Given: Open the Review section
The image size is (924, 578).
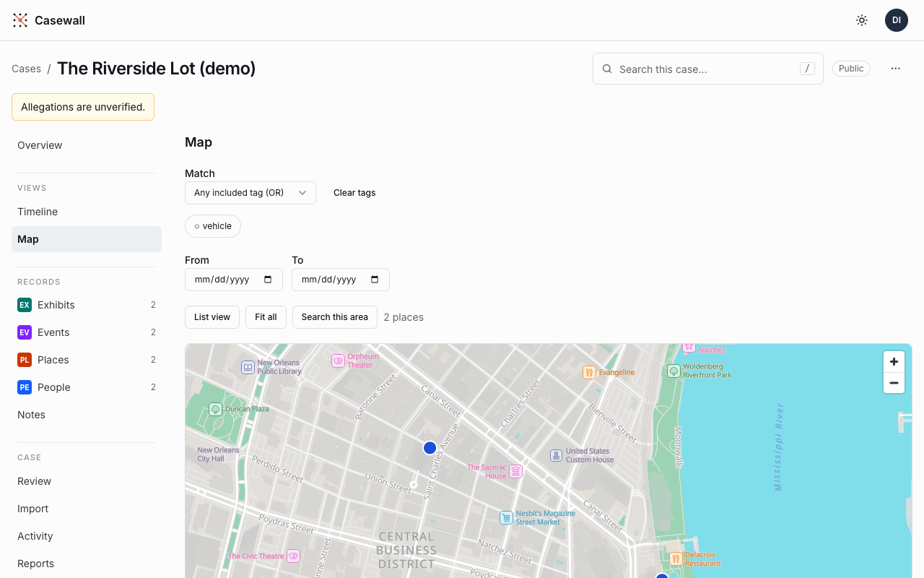Looking at the screenshot, I should pos(87,481).
